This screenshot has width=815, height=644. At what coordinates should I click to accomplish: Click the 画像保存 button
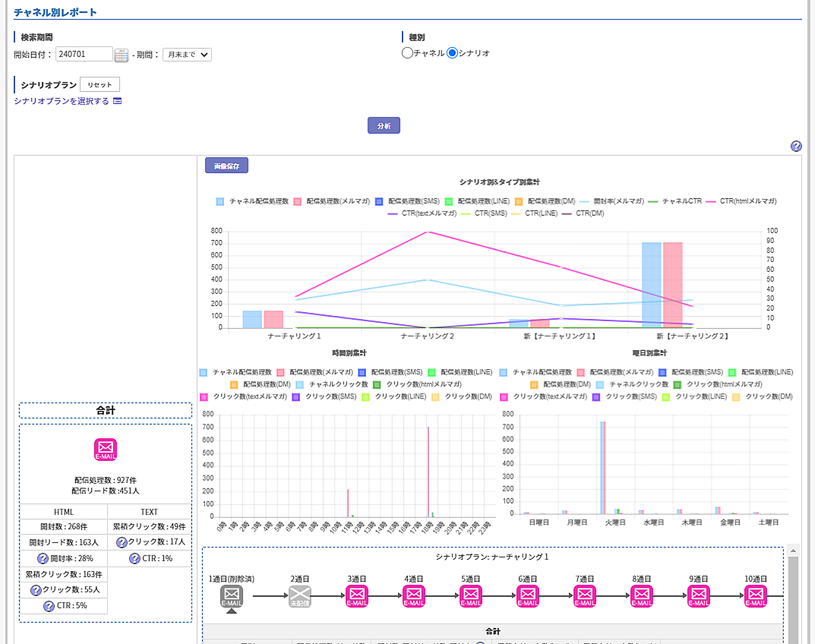click(226, 166)
